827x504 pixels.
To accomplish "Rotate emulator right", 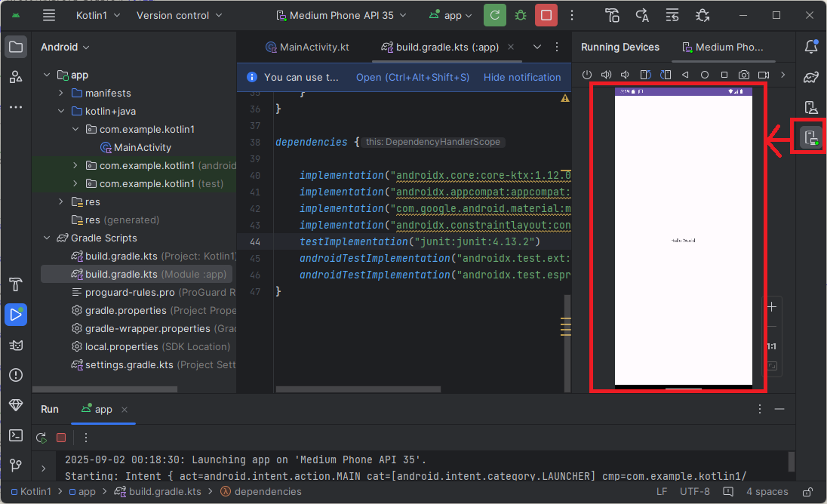I will [x=665, y=75].
